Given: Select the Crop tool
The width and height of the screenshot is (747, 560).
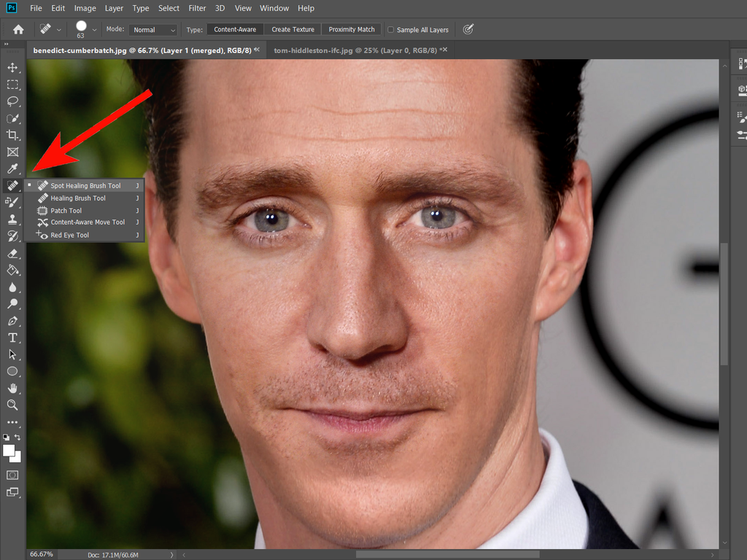Looking at the screenshot, I should pyautogui.click(x=12, y=135).
